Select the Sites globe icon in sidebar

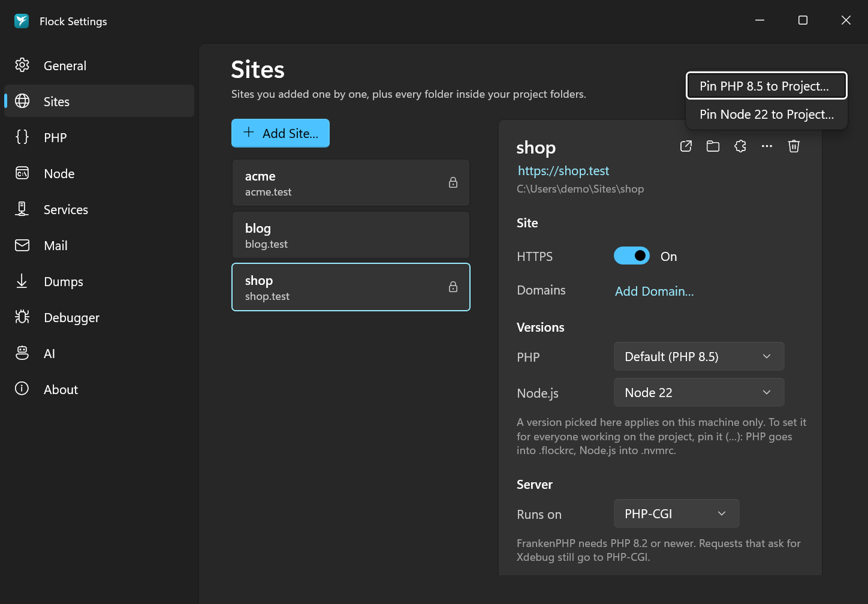[22, 101]
